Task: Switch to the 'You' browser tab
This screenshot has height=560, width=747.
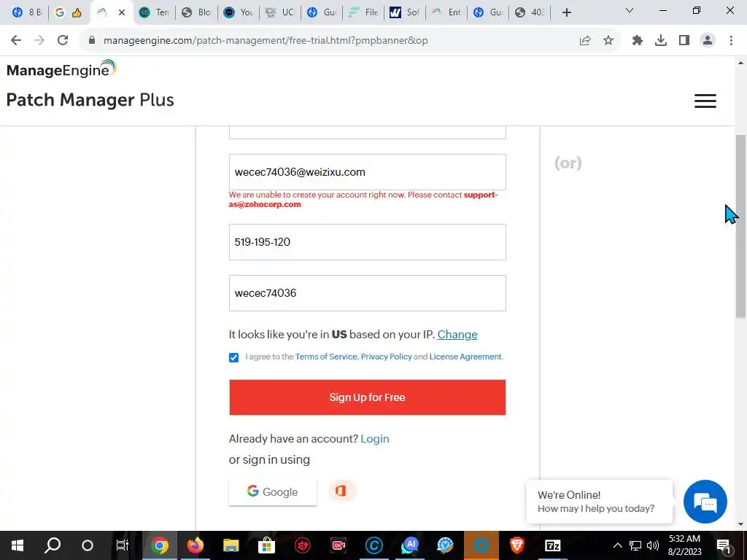Action: pos(239,12)
